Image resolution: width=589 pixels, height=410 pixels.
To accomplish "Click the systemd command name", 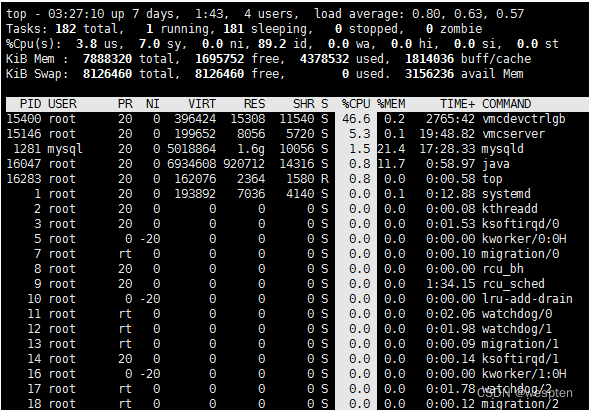I will coord(506,194).
